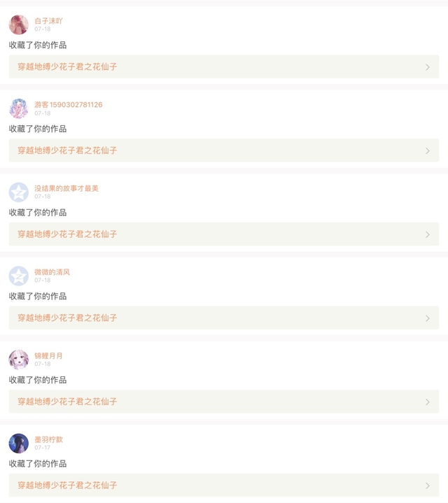
Task: Click username 微微的清风
Action: point(52,272)
